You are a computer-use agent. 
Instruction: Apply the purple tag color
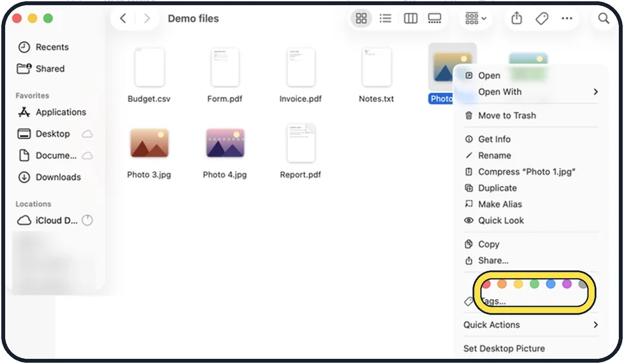point(567,283)
